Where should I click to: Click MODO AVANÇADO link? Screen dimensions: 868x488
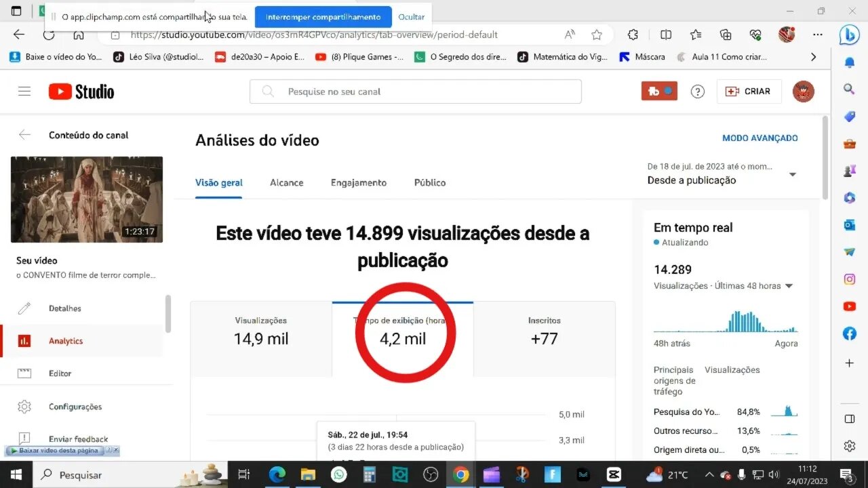pos(760,138)
